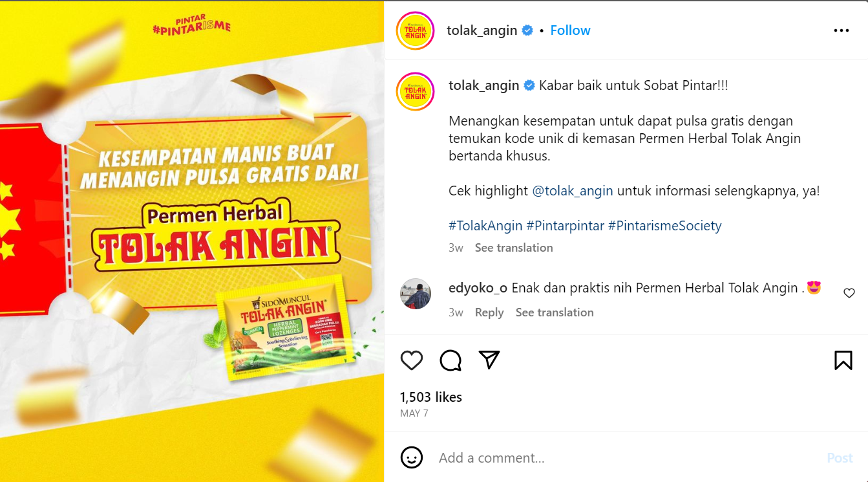Share post using paper plane icon
This screenshot has height=482, width=868.
click(489, 360)
